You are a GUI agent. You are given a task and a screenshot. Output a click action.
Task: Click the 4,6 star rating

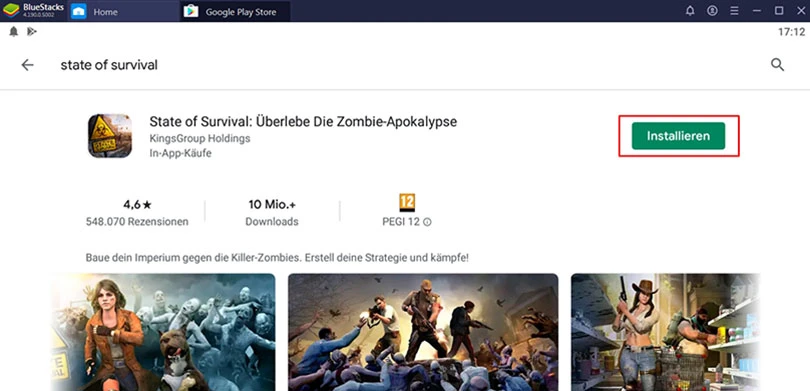[137, 205]
